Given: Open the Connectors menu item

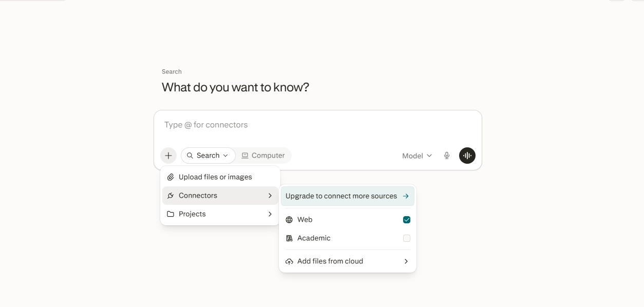Looking at the screenshot, I should (220, 196).
